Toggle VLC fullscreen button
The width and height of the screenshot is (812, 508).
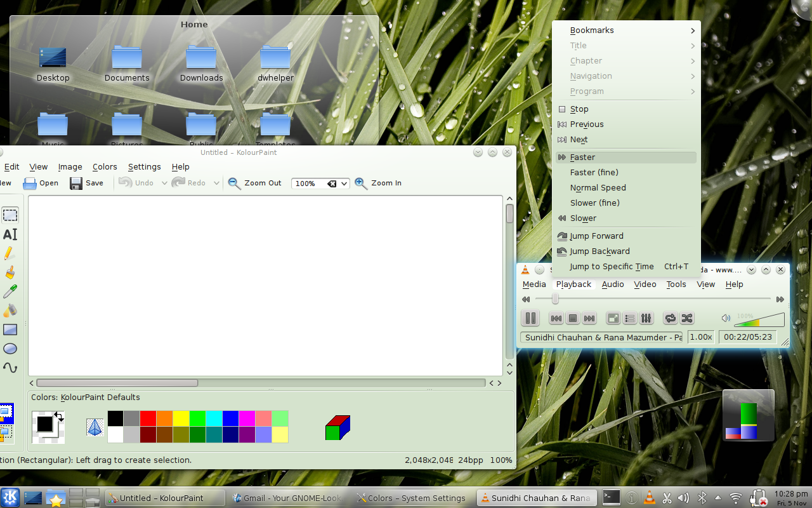[613, 318]
